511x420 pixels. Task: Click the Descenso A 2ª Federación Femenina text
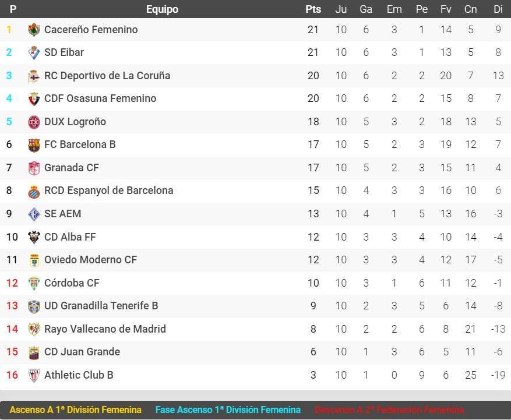pos(389,410)
